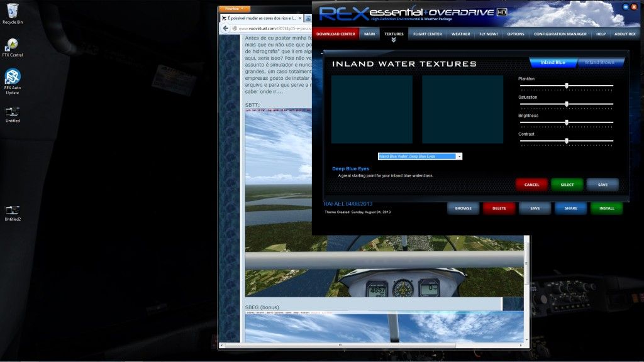This screenshot has width=644, height=362.
Task: Open the Flight Center tab
Action: (428, 34)
